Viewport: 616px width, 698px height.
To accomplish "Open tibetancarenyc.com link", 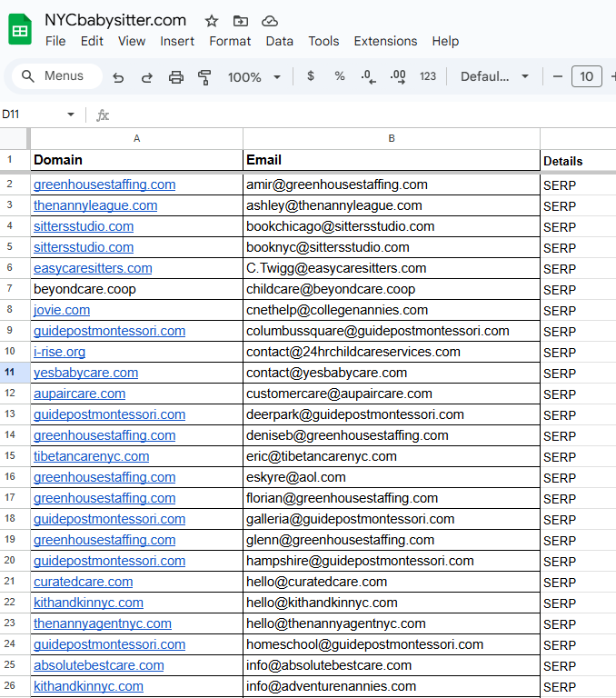I will point(91,457).
